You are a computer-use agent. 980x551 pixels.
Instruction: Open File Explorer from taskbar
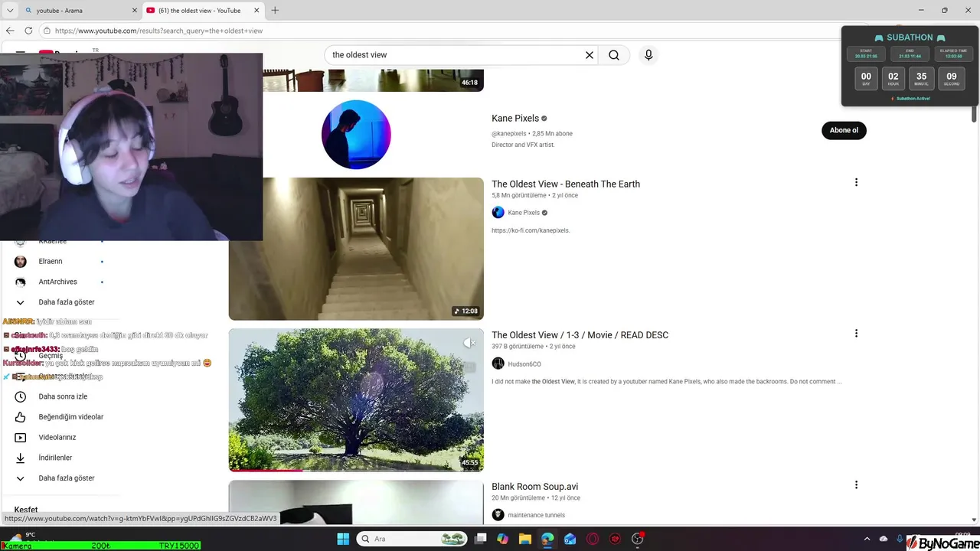(x=524, y=539)
